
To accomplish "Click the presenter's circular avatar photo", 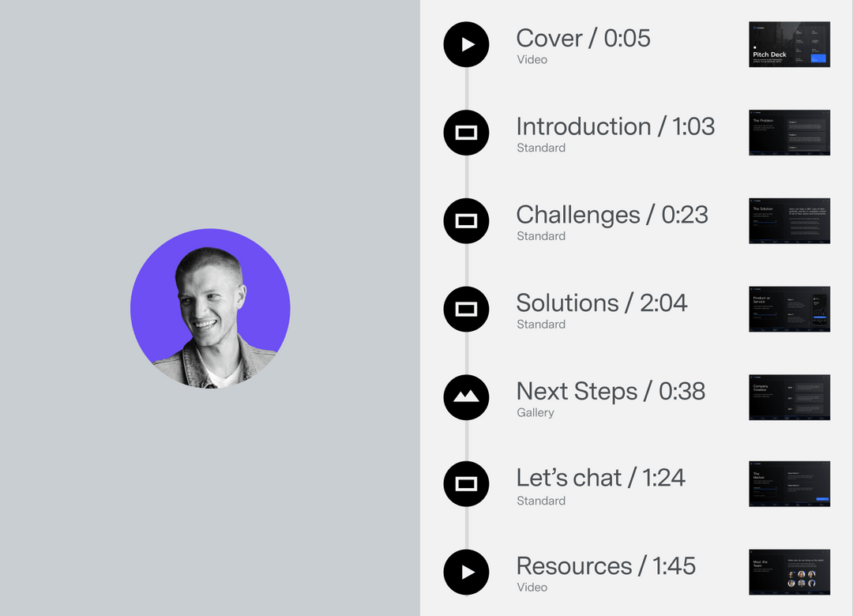I will coord(210,308).
